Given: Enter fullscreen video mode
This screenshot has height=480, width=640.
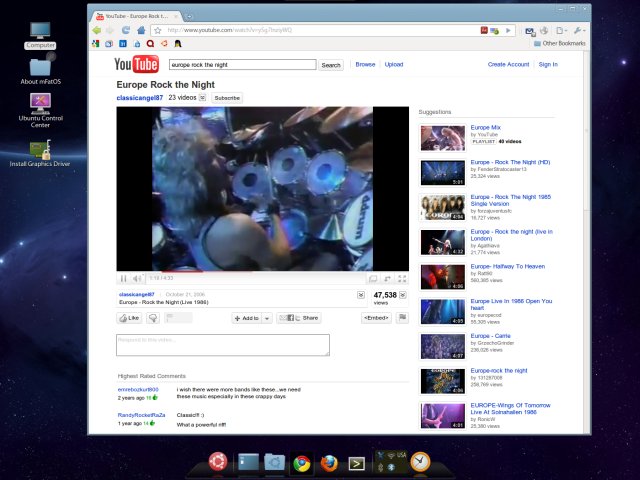Looking at the screenshot, I should (x=402, y=278).
